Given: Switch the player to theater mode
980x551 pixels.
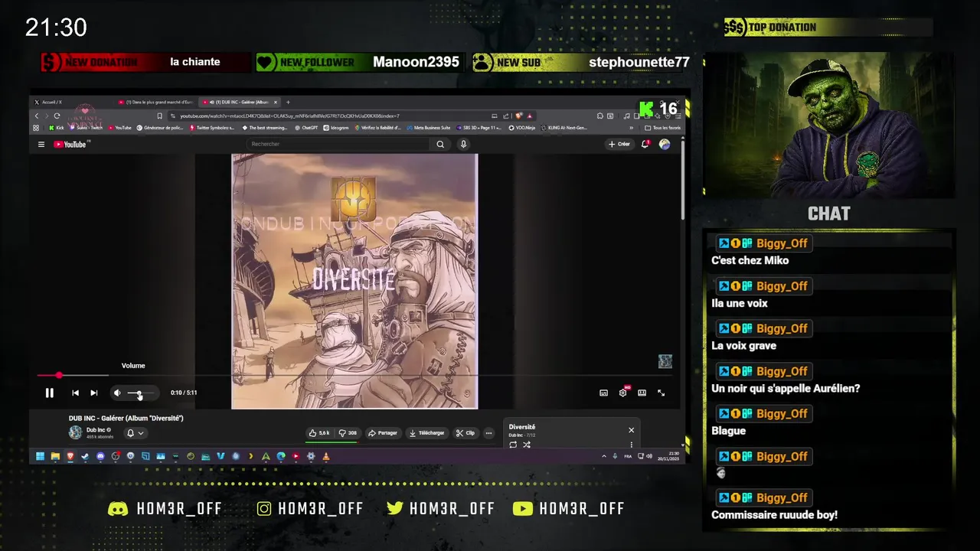Looking at the screenshot, I should point(642,393).
